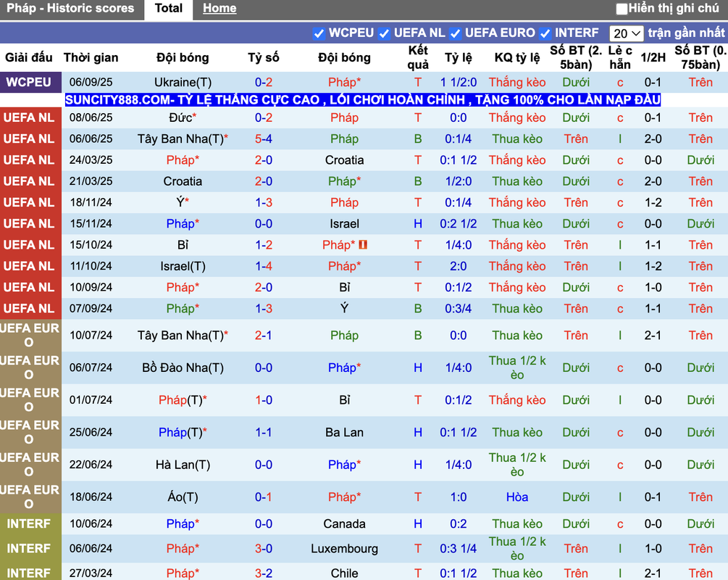Click Croatia home team on 21/03/25
This screenshot has width=728, height=580.
click(183, 181)
